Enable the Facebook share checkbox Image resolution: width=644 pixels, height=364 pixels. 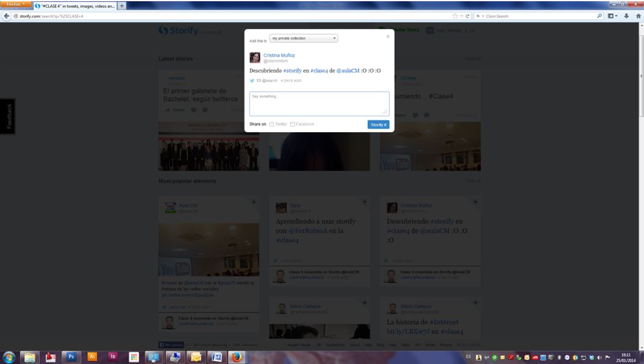293,124
